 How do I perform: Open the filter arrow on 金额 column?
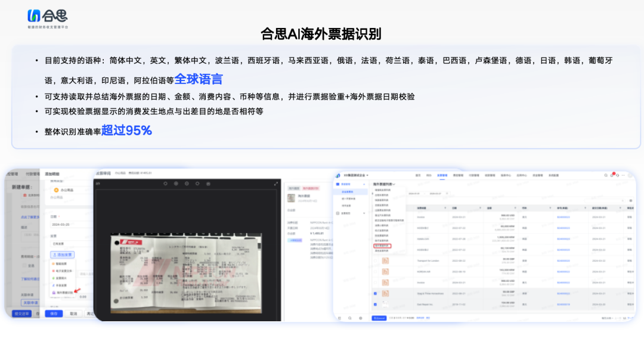[515, 208]
